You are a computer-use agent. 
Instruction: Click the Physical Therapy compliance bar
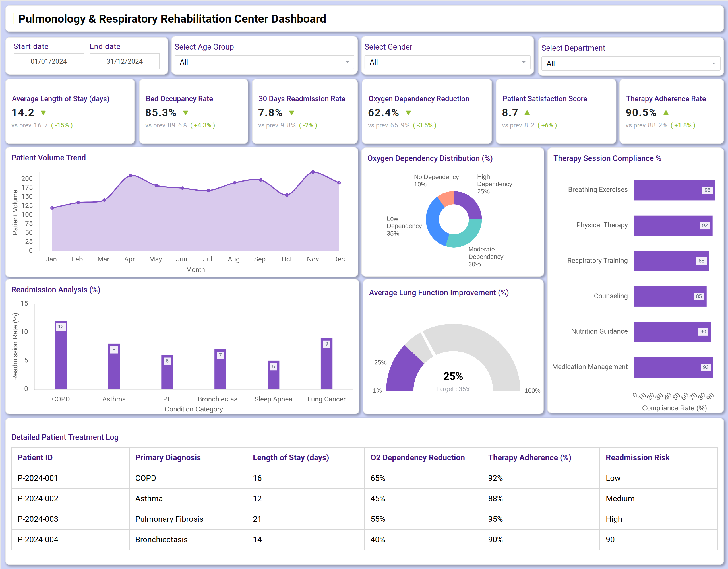(x=673, y=225)
